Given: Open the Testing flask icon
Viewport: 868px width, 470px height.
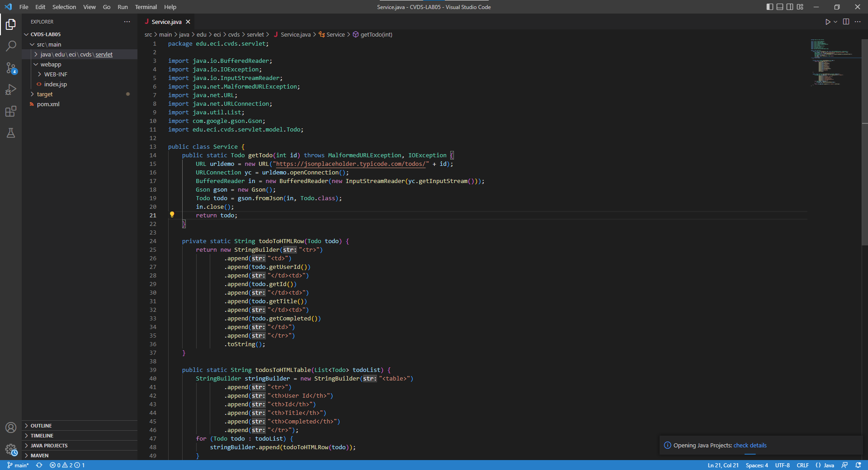Looking at the screenshot, I should (x=11, y=133).
